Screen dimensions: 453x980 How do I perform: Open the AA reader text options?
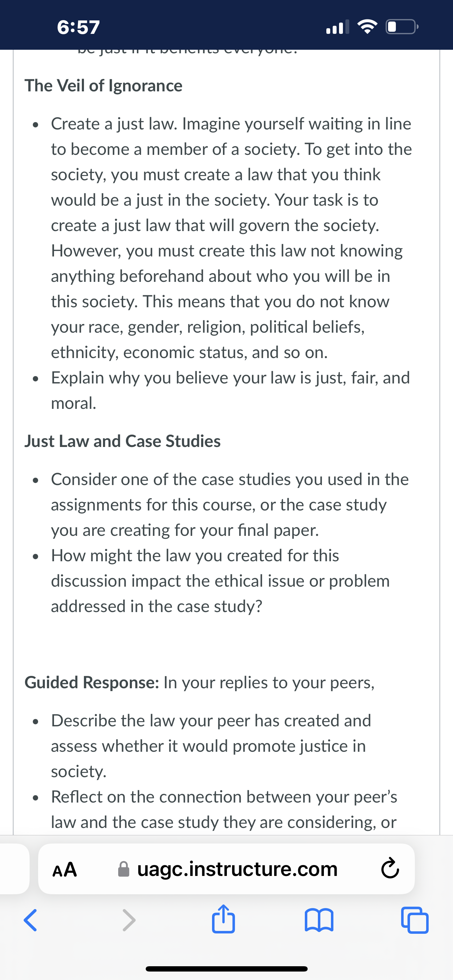(x=65, y=869)
